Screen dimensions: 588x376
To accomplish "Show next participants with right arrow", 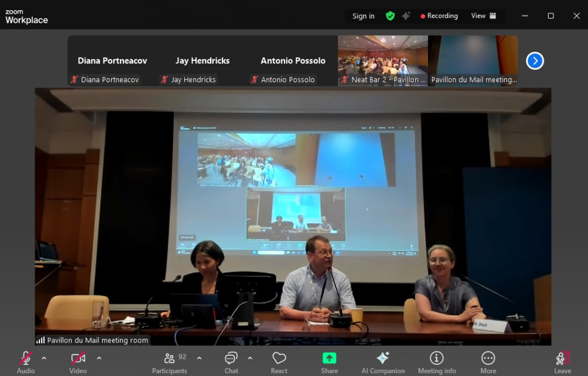I will (x=535, y=61).
